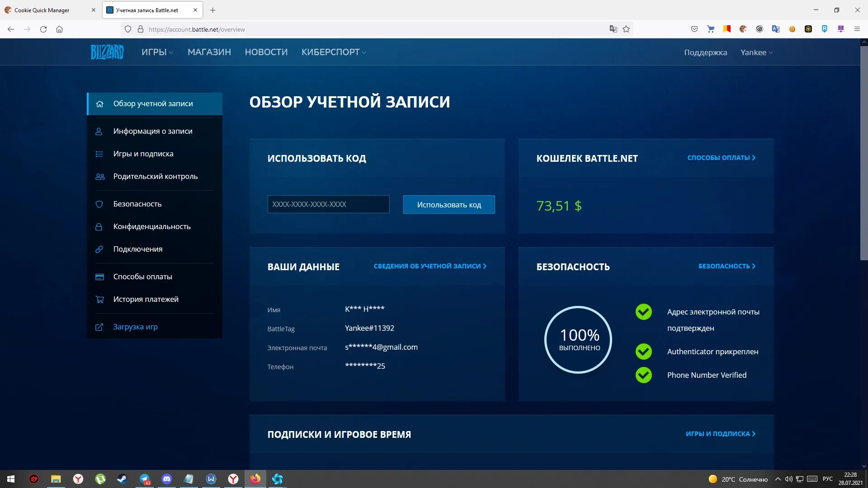Open account home dashboard icon
This screenshot has width=868, height=488.
point(99,103)
